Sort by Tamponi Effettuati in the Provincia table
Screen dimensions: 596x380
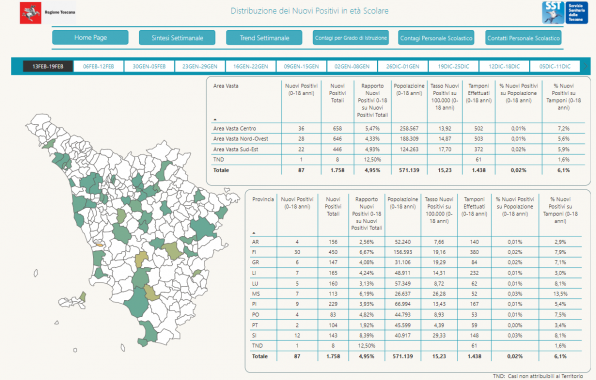[x=474, y=206]
